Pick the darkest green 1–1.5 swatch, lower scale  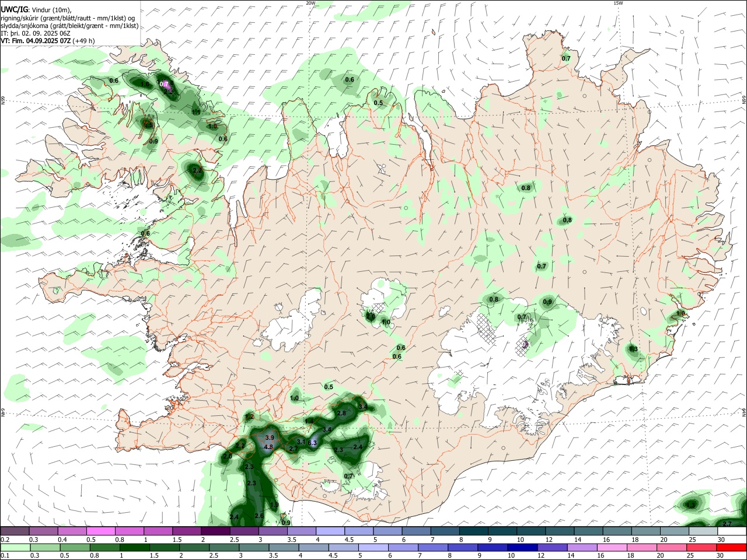pos(134,548)
